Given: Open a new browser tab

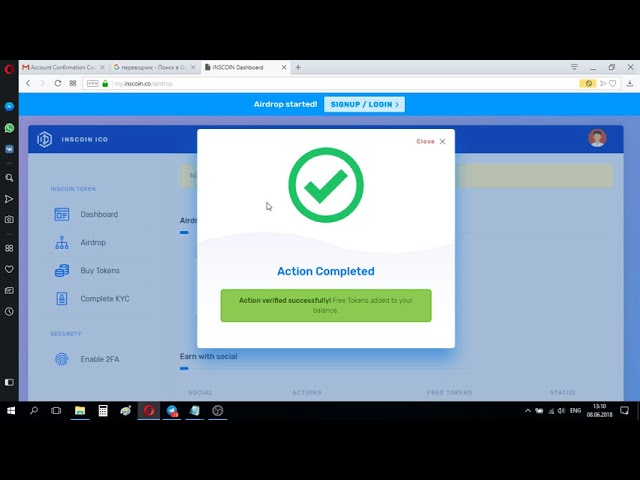Looking at the screenshot, I should pyautogui.click(x=298, y=67).
